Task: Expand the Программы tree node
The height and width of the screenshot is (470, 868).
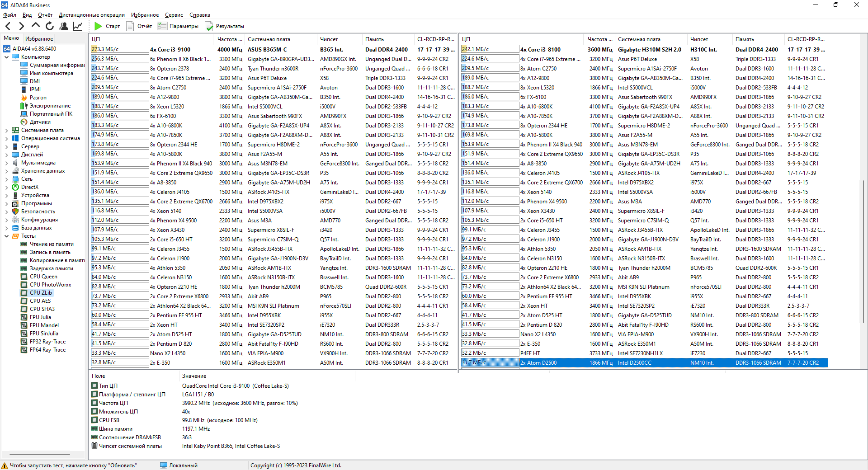Action: 7,203
